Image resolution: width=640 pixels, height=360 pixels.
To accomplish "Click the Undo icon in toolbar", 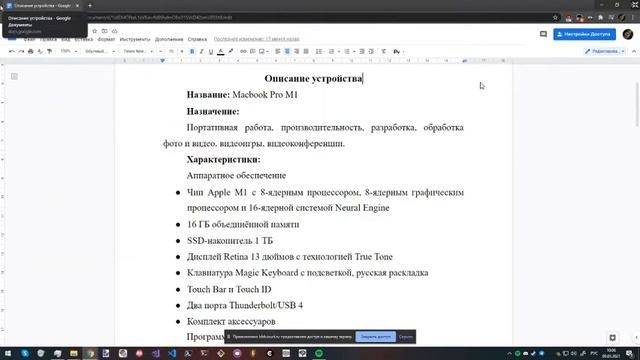I will [11, 51].
